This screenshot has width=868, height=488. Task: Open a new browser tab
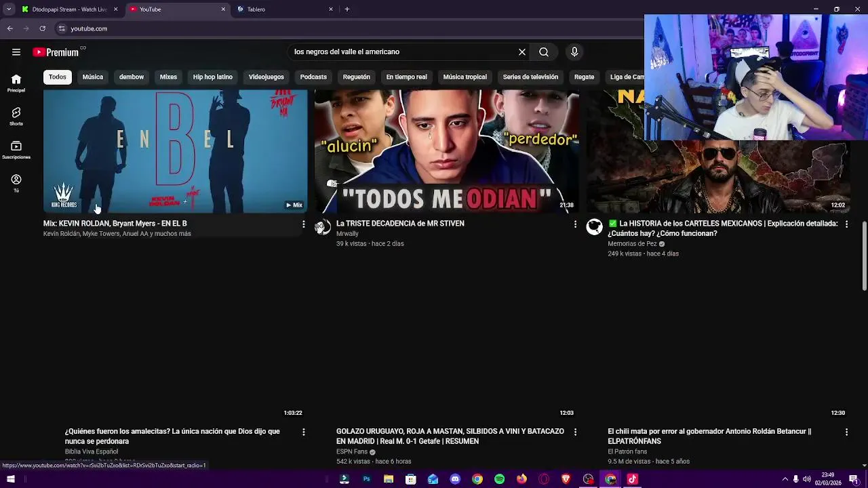[347, 9]
